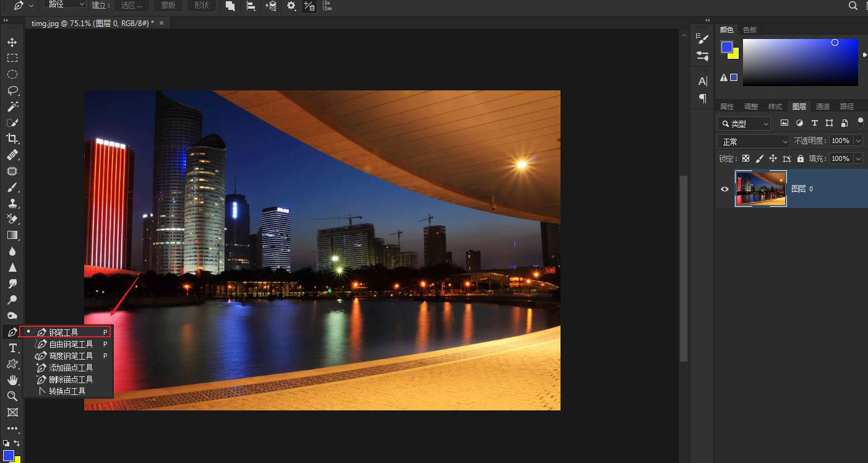Viewport: 868px width, 463px height.
Task: Select the Move tool
Action: [12, 42]
